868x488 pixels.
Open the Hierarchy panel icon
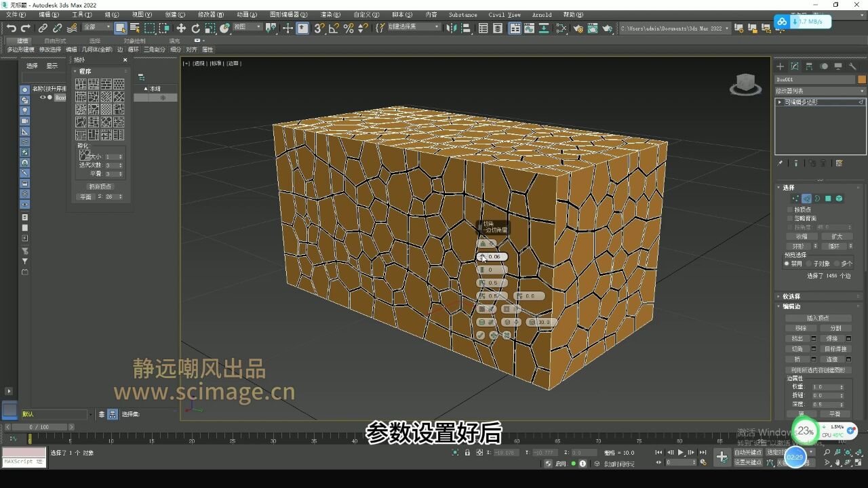809,66
